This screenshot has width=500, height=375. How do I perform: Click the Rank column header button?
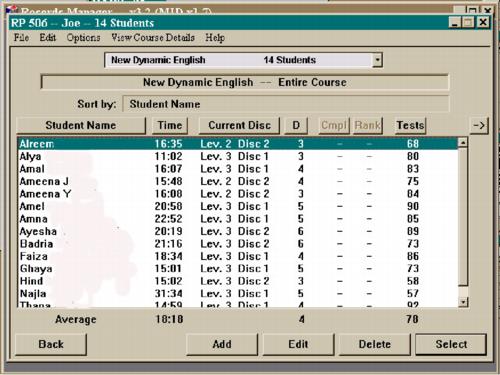(x=367, y=125)
